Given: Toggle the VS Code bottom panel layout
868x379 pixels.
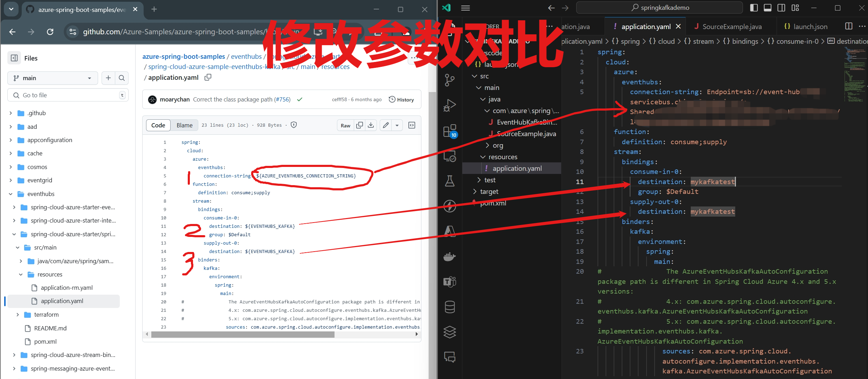Looking at the screenshot, I should point(767,8).
